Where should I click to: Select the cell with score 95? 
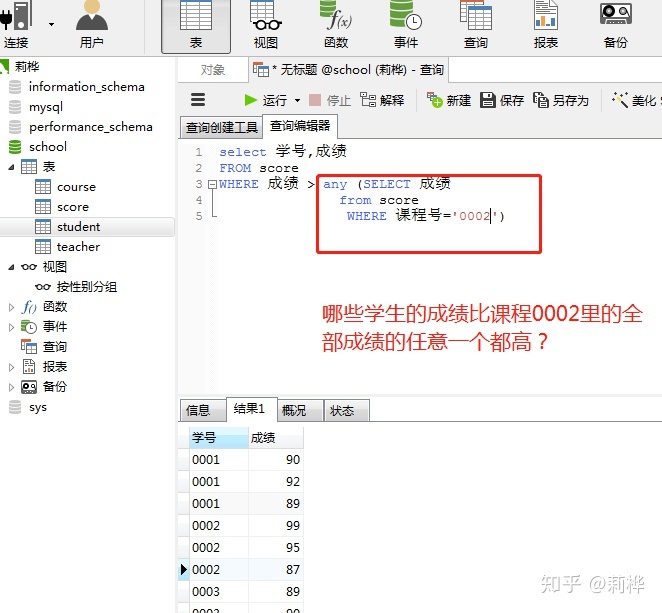pyautogui.click(x=276, y=548)
